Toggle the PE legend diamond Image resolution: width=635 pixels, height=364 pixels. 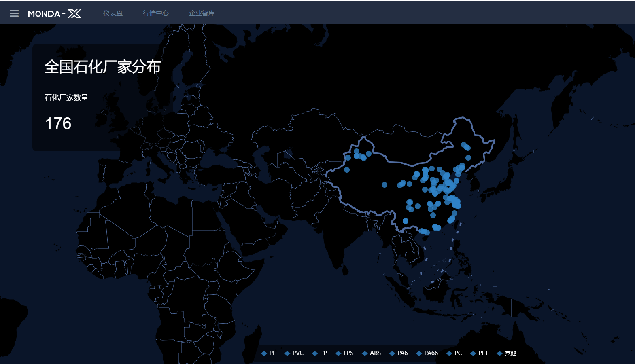[x=264, y=353]
